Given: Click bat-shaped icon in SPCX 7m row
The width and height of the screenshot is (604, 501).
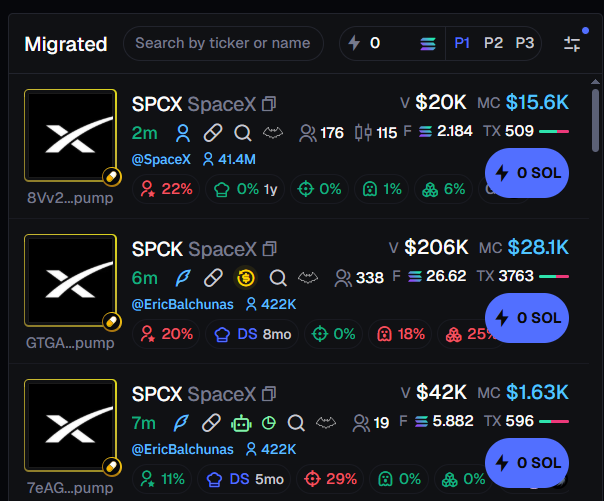Looking at the screenshot, I should point(326,423).
